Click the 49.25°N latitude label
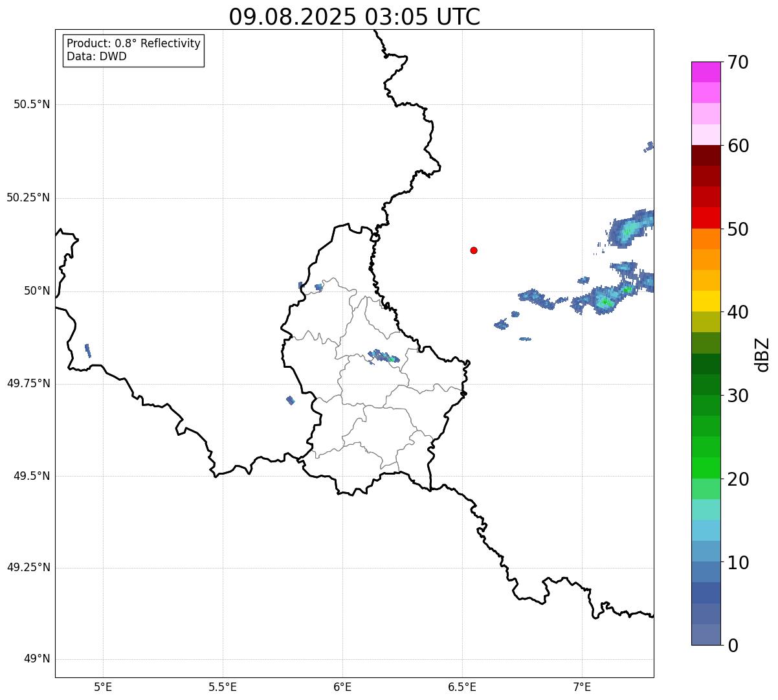 pyautogui.click(x=28, y=568)
